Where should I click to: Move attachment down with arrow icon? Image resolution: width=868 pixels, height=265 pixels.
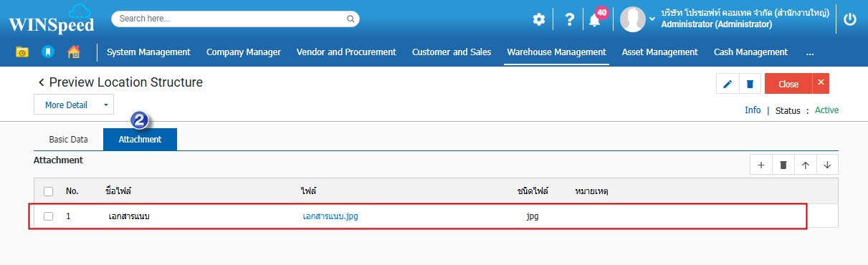[827, 165]
